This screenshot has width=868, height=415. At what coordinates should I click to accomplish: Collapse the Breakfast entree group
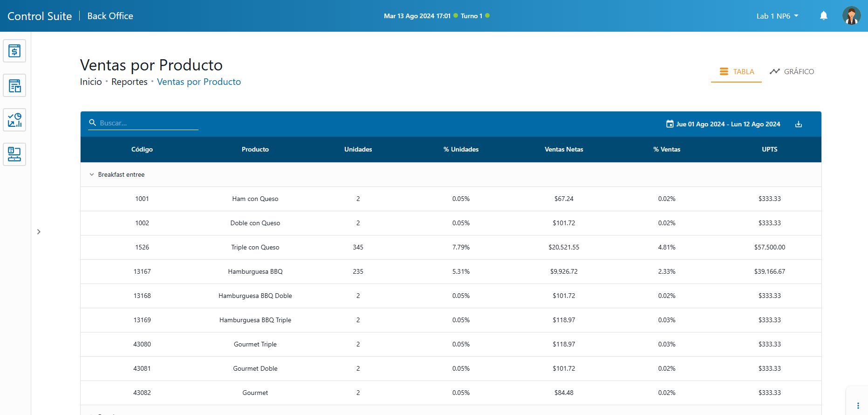pyautogui.click(x=92, y=175)
